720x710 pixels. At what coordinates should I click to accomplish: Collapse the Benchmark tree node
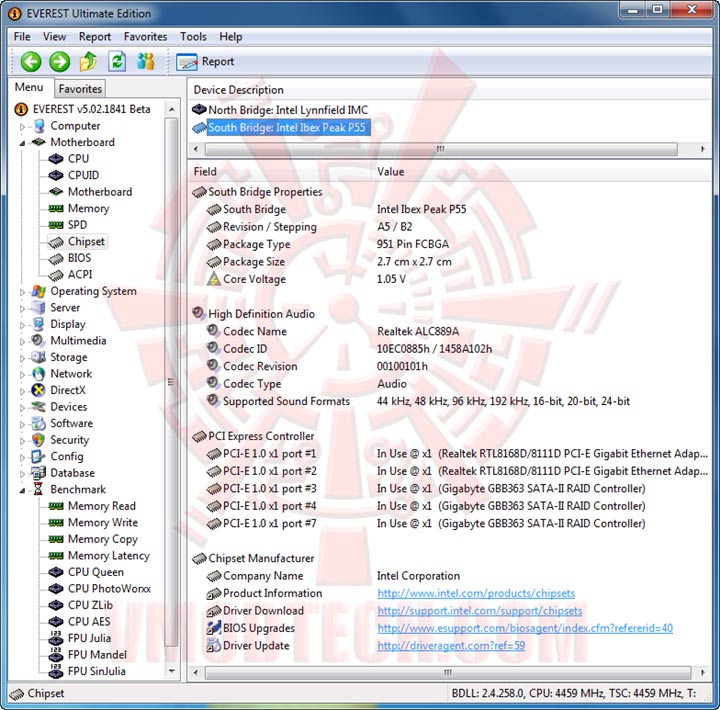pos(22,490)
